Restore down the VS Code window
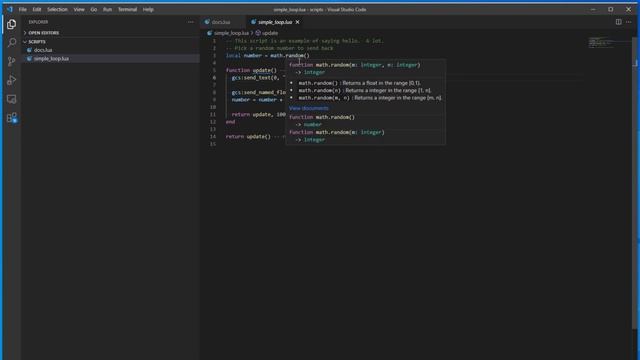The height and width of the screenshot is (360, 640). click(x=611, y=9)
